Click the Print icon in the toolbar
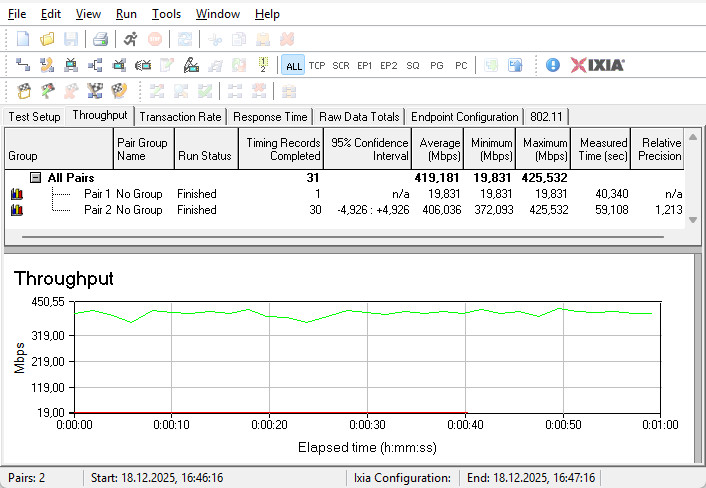This screenshot has height=488, width=706. point(100,39)
